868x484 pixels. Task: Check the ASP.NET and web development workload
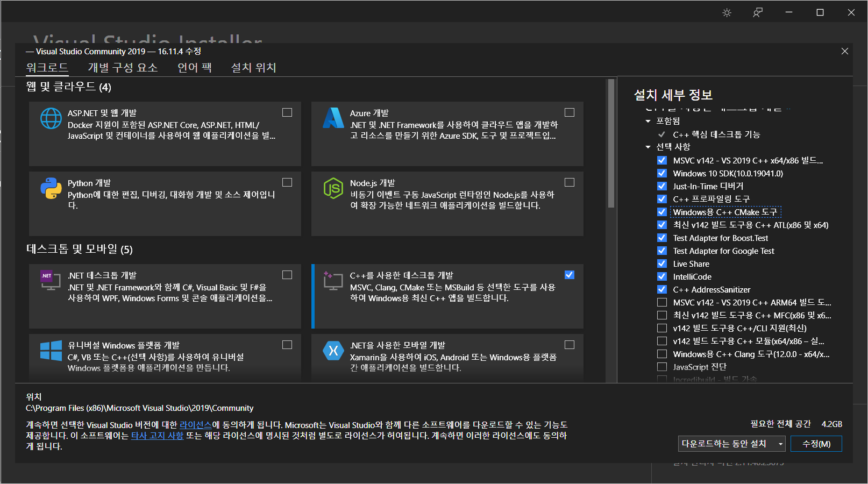(x=287, y=112)
